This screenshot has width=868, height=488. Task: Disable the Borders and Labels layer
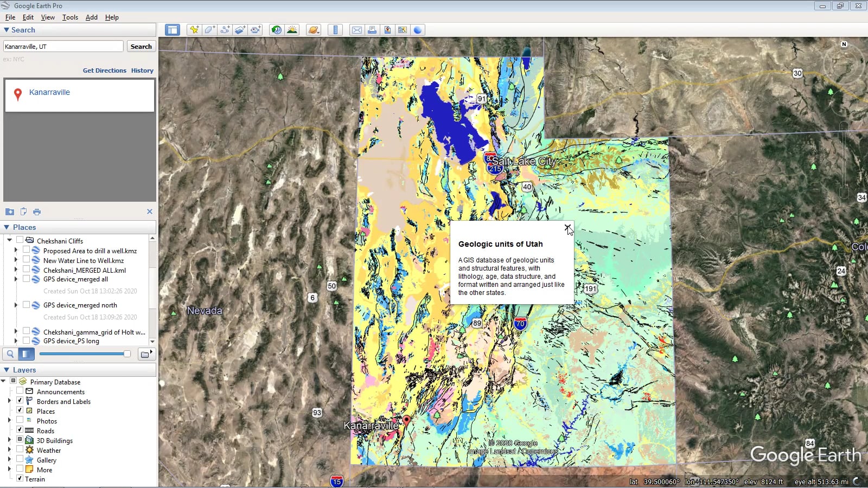[x=20, y=401]
